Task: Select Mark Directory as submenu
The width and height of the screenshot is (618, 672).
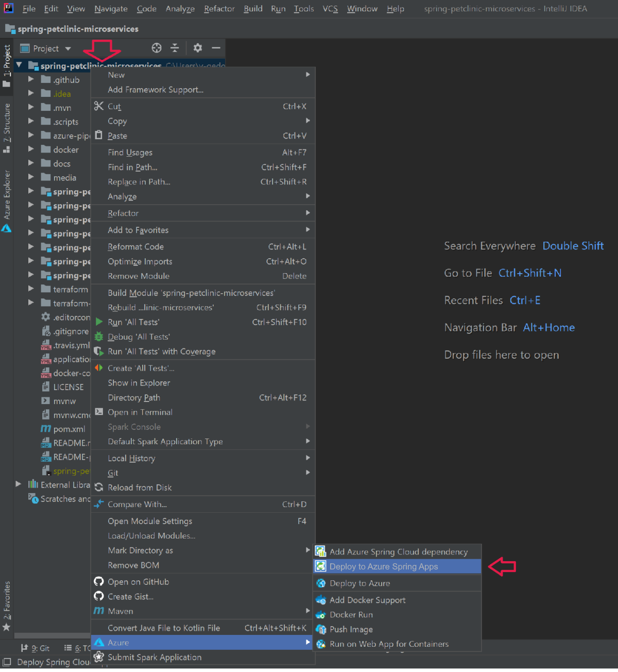Action: 203,550
